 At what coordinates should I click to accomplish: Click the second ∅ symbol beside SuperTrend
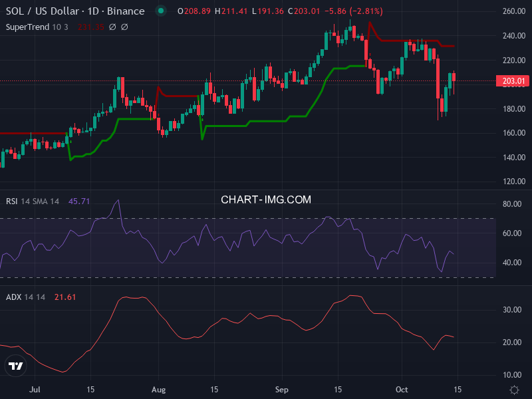coord(124,27)
